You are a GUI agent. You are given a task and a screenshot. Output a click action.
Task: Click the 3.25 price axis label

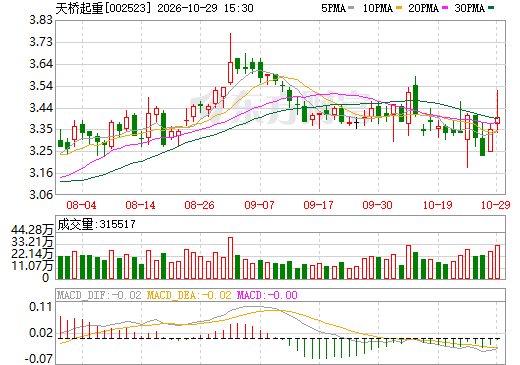click(41, 151)
